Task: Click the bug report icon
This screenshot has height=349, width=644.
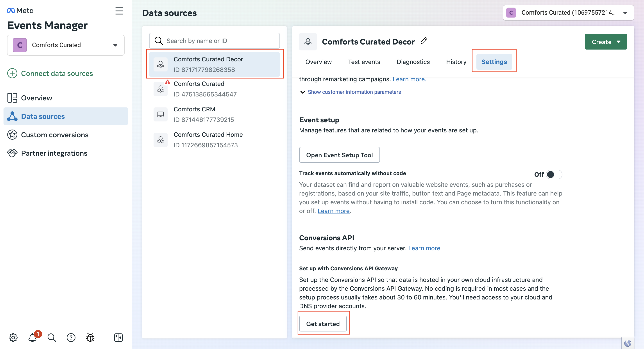Action: pyautogui.click(x=90, y=338)
